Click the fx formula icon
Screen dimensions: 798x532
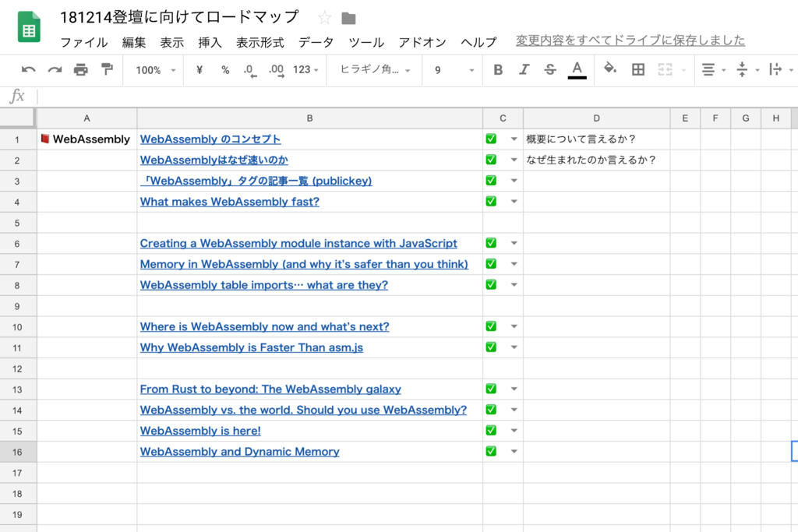click(17, 96)
